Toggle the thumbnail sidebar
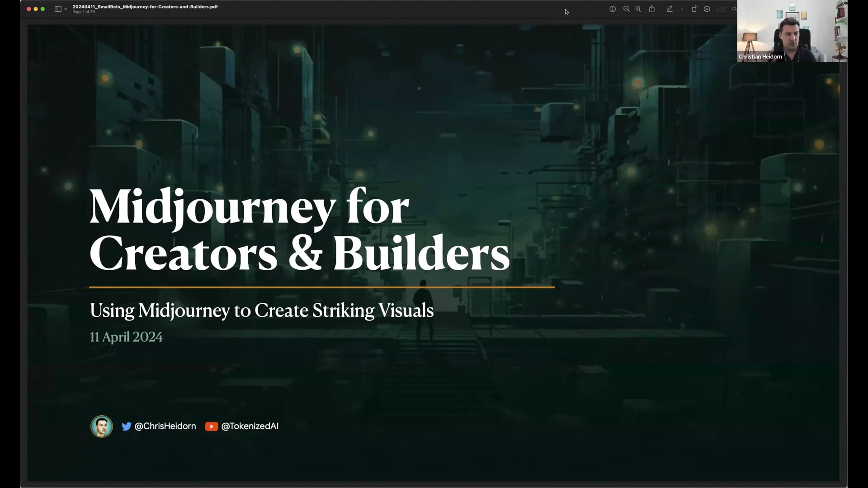Image resolution: width=868 pixels, height=488 pixels. 57,9
